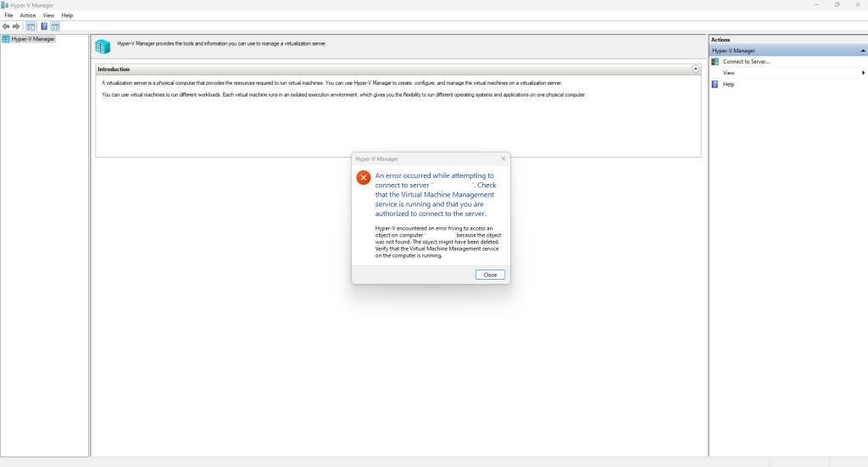
Task: Minimize the Hyper-V Manager window
Action: [816, 5]
